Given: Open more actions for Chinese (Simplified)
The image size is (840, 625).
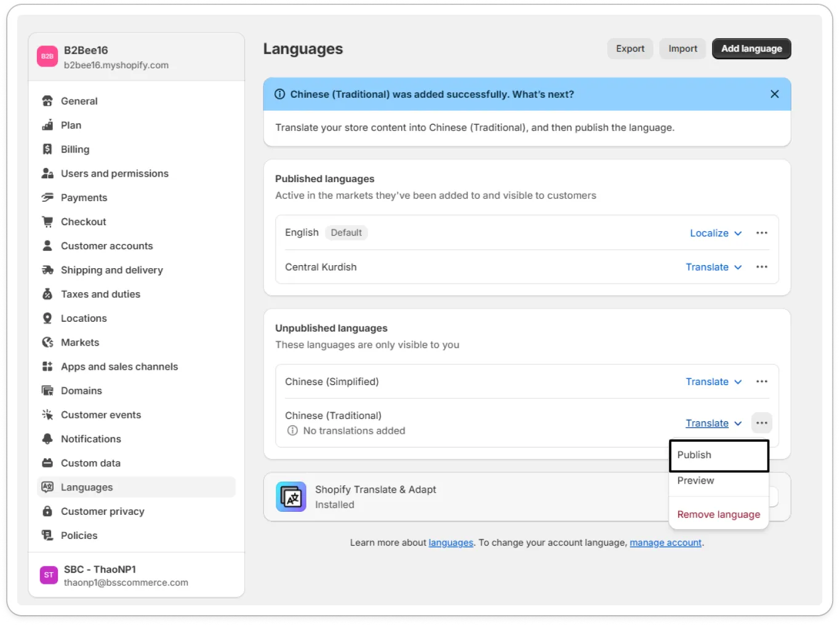Looking at the screenshot, I should 762,381.
